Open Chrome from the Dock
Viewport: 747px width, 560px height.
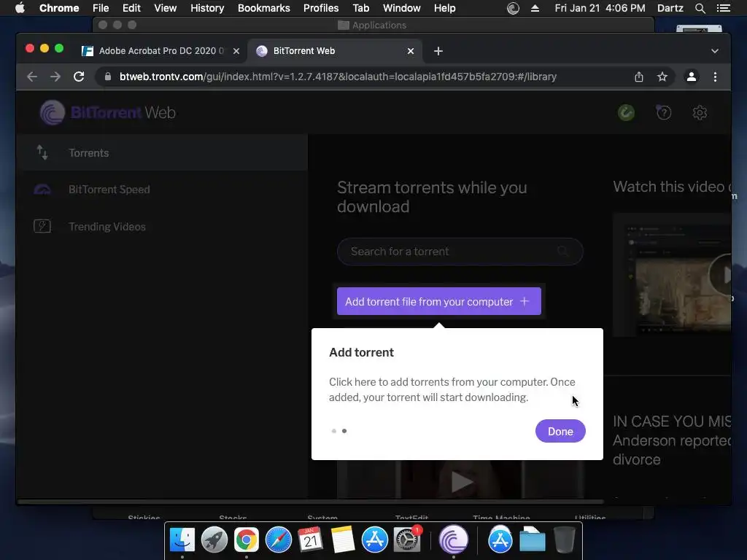coord(247,540)
